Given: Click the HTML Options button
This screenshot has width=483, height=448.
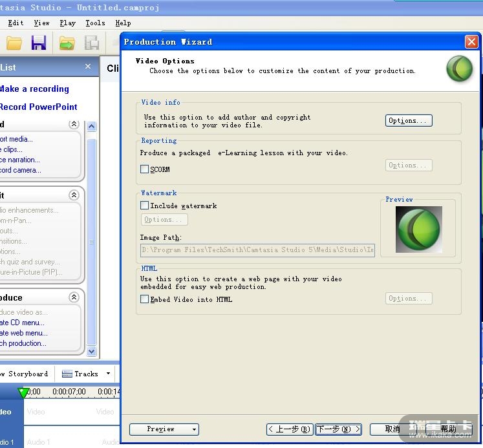Looking at the screenshot, I should tap(409, 299).
